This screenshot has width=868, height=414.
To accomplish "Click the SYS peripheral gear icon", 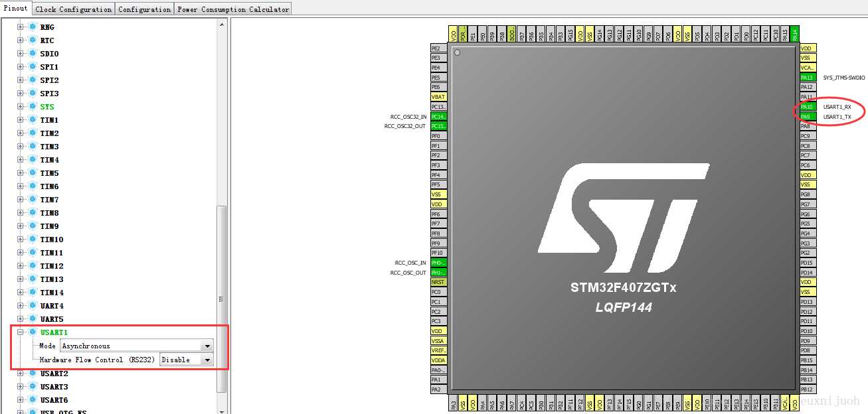I will tap(32, 107).
